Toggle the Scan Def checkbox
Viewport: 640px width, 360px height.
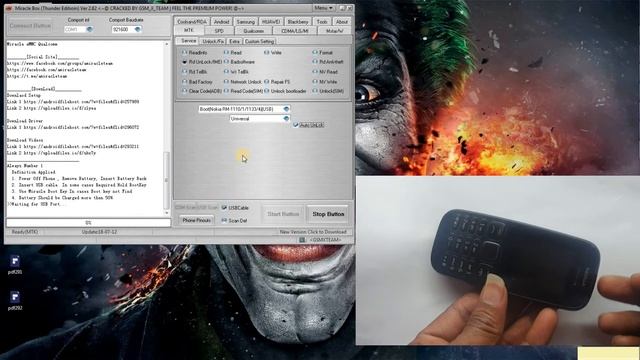(x=224, y=220)
